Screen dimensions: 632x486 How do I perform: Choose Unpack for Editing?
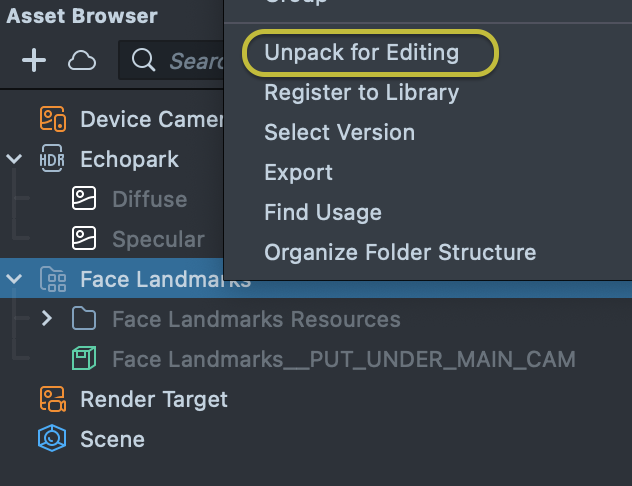[361, 52]
